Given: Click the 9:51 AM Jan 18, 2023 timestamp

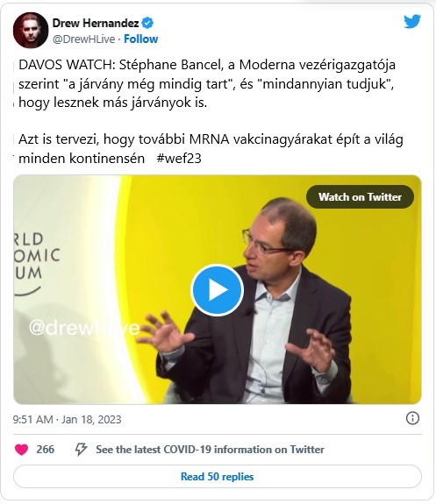Looking at the screenshot, I should [x=67, y=420].
